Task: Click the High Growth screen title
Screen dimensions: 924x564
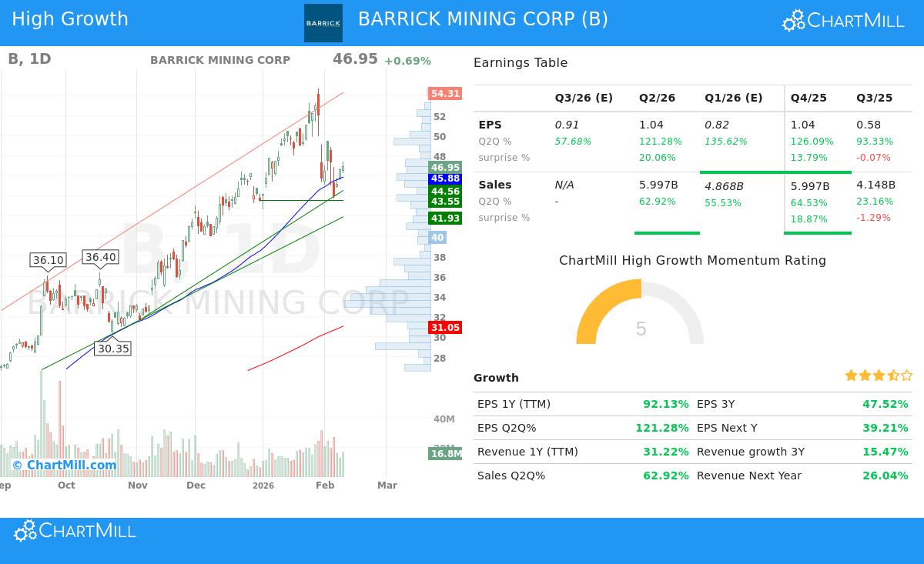Action: [70, 18]
